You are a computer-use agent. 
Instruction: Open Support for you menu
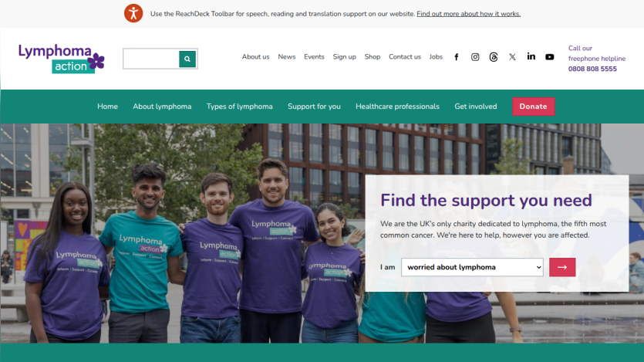tap(314, 107)
